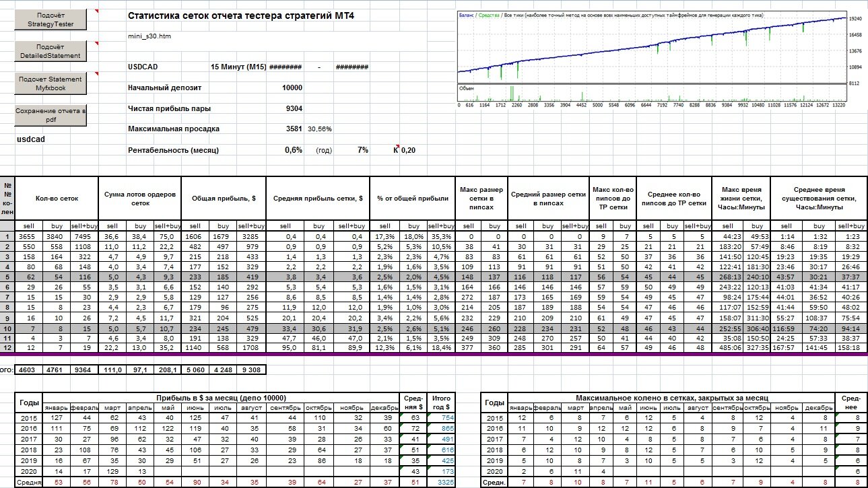The height and width of the screenshot is (488, 868).
Task: Select March 2020 profit 129
Action: pos(112,471)
